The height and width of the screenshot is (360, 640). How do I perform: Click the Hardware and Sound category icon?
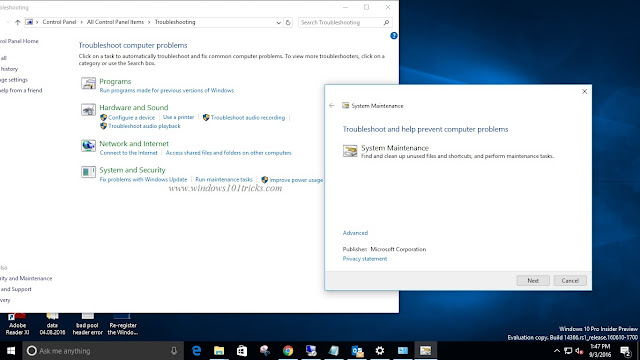pos(88,109)
